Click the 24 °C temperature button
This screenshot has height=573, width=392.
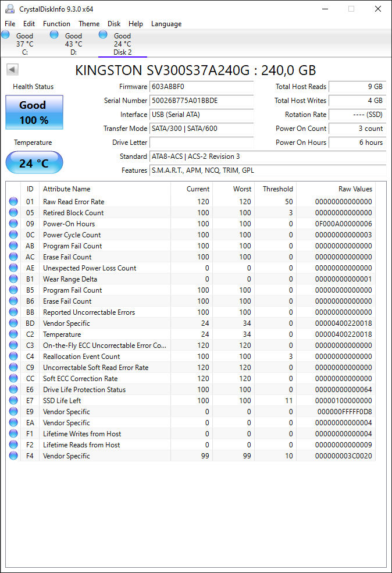34,163
